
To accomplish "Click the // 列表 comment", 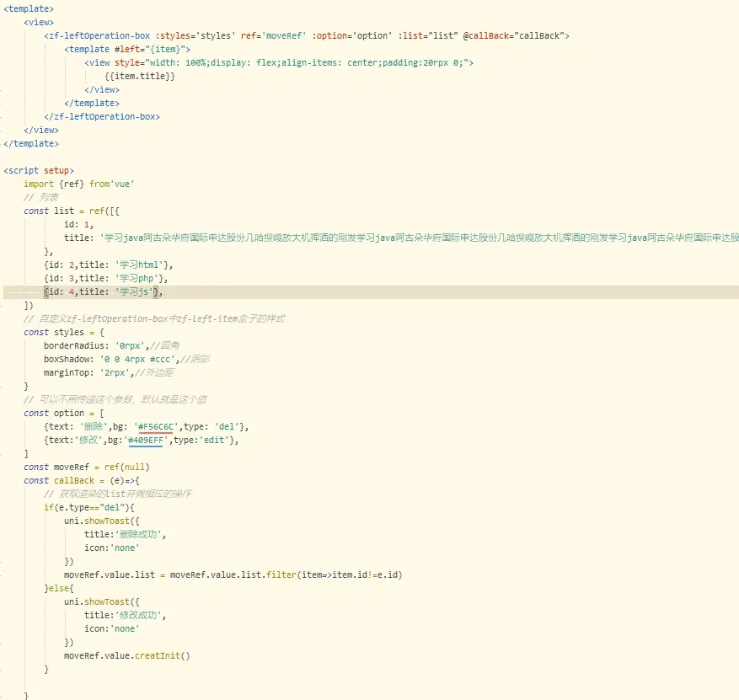I will [41, 197].
